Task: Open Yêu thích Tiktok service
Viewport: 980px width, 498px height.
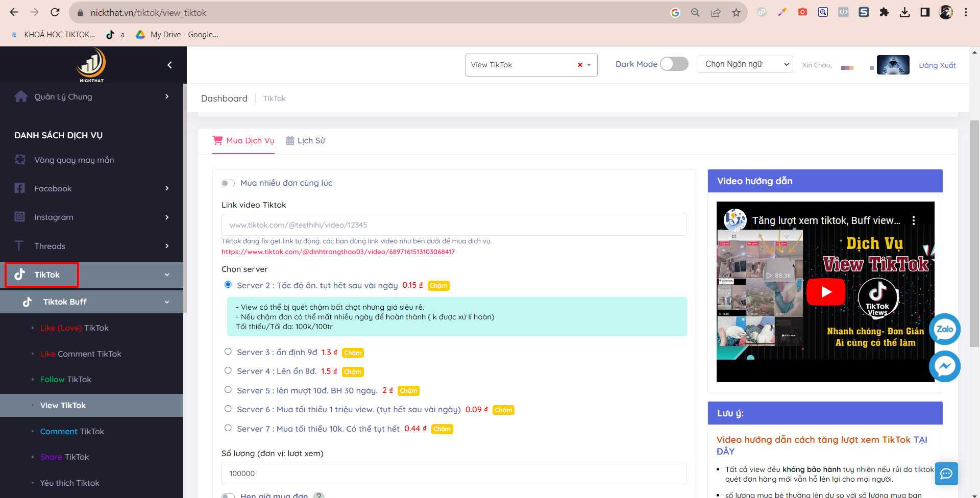Action: point(70,483)
